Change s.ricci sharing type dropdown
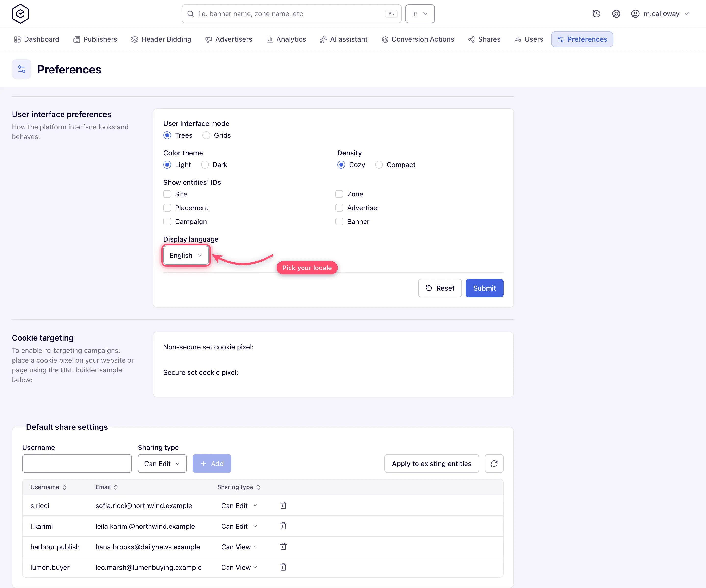The image size is (706, 588). [239, 506]
